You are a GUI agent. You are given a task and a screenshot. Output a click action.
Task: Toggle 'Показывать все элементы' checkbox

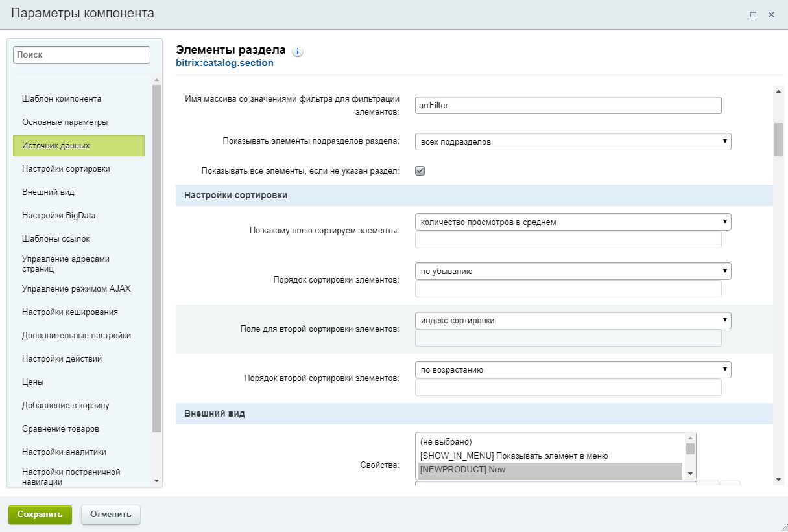(420, 171)
